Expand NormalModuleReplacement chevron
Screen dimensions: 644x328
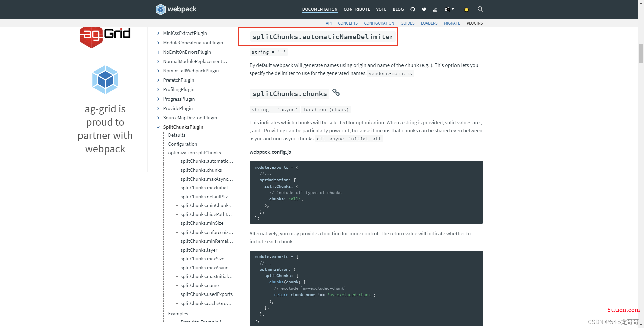pyautogui.click(x=158, y=61)
